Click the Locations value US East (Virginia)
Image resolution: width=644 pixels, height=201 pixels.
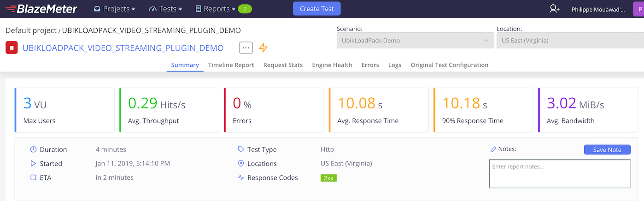click(x=346, y=163)
